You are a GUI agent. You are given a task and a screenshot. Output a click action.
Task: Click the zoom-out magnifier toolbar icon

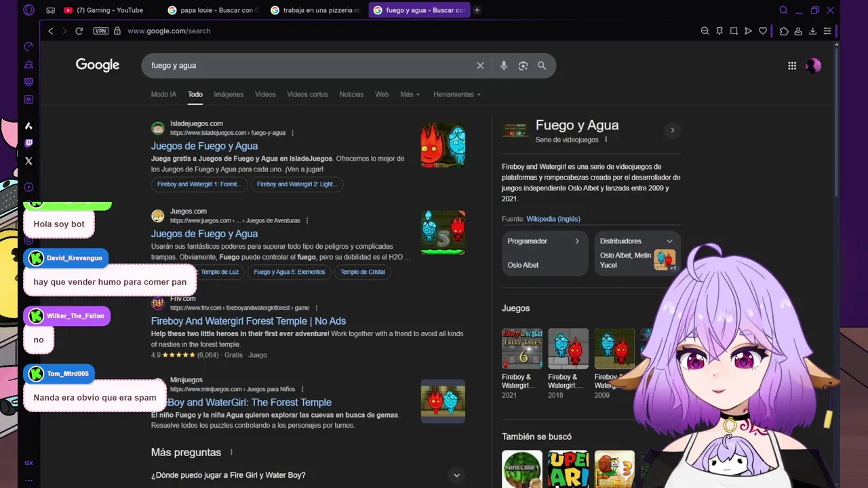coord(705,31)
